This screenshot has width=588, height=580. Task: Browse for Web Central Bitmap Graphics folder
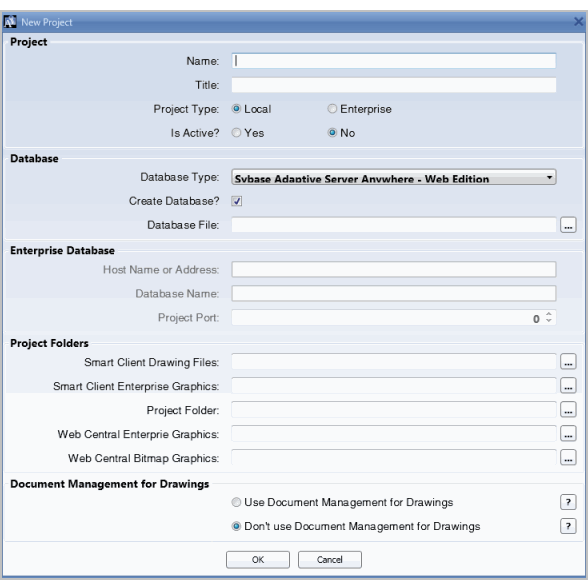[x=568, y=458]
